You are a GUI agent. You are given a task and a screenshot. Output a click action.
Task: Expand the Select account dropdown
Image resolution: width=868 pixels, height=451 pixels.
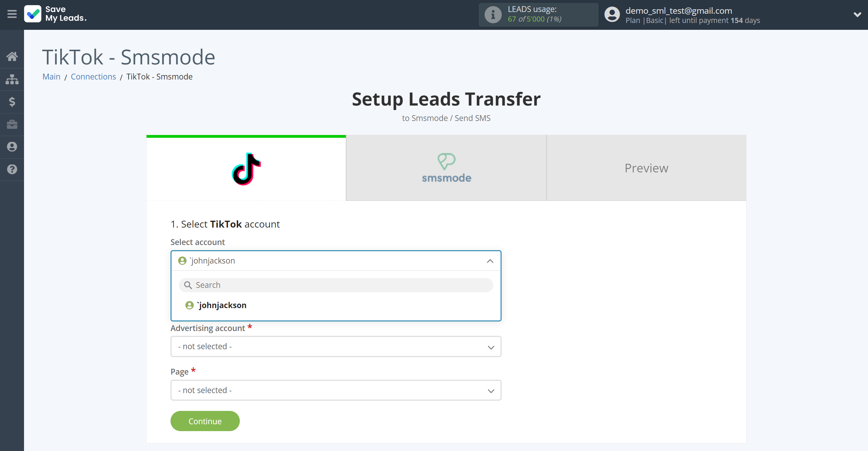click(x=337, y=260)
